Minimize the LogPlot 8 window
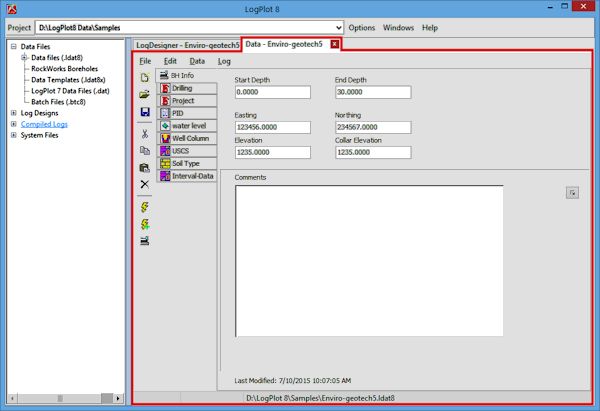 pyautogui.click(x=550, y=7)
